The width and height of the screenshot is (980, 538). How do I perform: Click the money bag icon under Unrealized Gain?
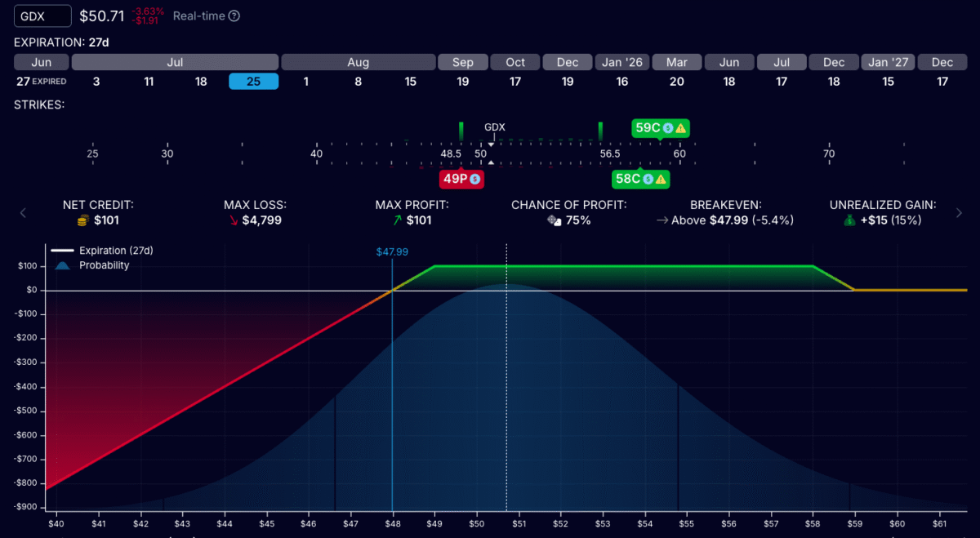pos(849,220)
